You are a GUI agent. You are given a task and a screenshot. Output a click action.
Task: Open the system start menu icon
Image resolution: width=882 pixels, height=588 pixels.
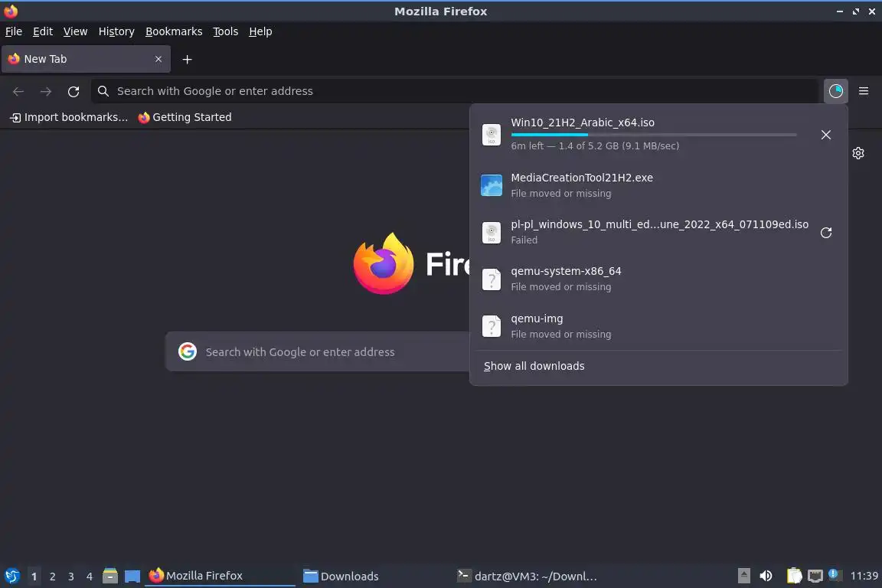pyautogui.click(x=11, y=576)
